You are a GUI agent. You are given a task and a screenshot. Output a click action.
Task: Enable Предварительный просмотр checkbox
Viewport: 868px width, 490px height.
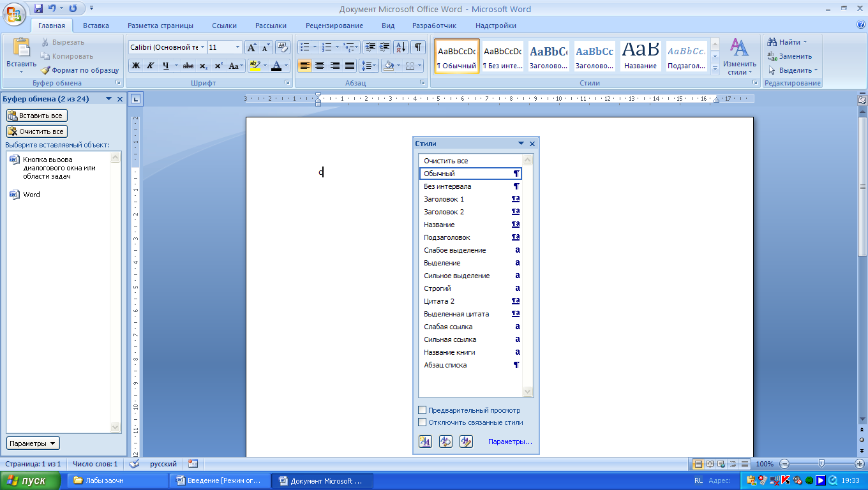tap(422, 410)
